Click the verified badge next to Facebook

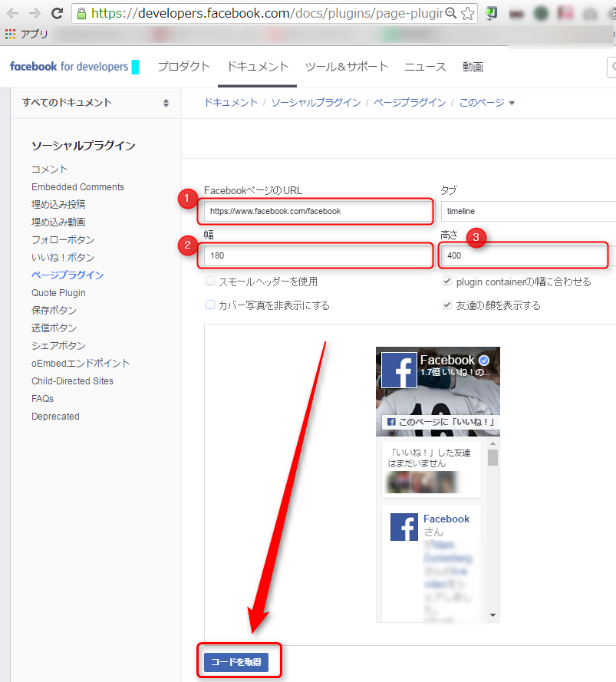(x=484, y=360)
